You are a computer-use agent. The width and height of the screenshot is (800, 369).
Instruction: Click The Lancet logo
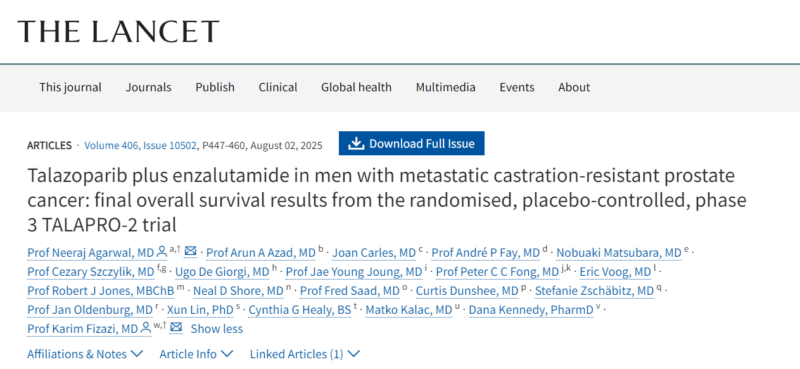[118, 31]
